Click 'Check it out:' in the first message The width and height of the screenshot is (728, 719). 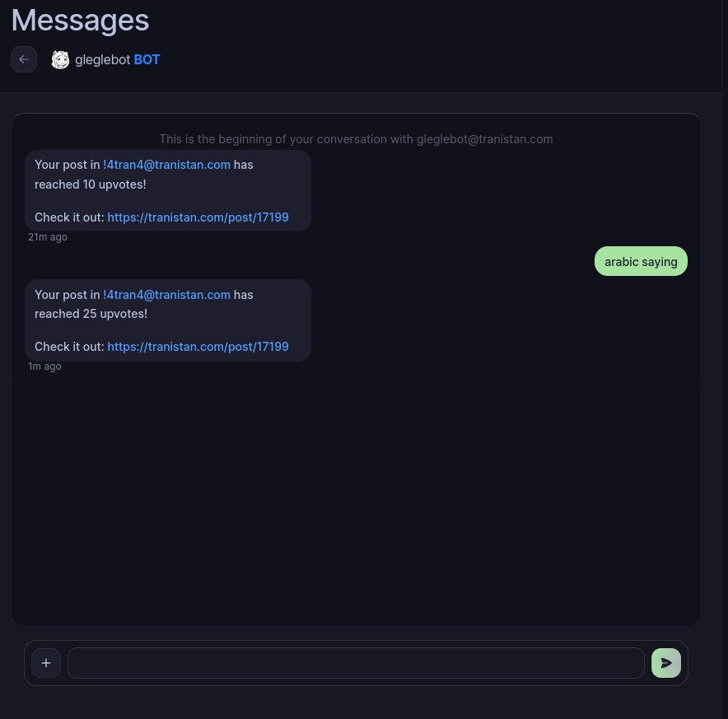69,217
